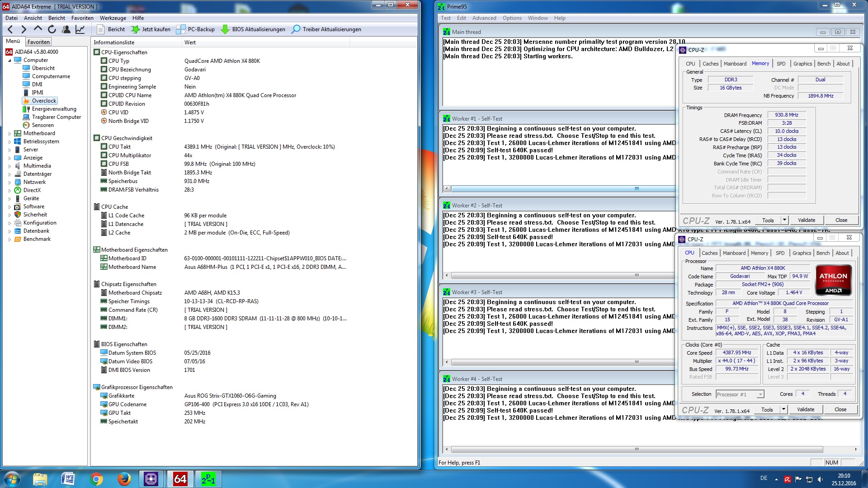Select Sensoren in the Computer tree
The width and height of the screenshot is (868, 488).
(x=42, y=125)
